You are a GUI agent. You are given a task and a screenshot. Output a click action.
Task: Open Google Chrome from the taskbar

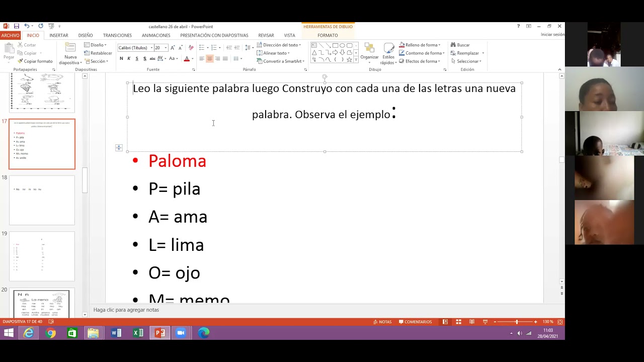tap(50, 333)
